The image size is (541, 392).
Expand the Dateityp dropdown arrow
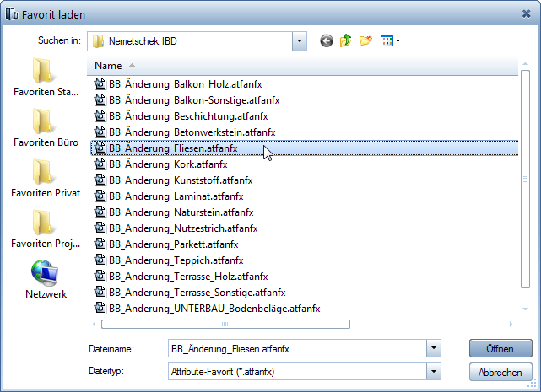point(434,371)
